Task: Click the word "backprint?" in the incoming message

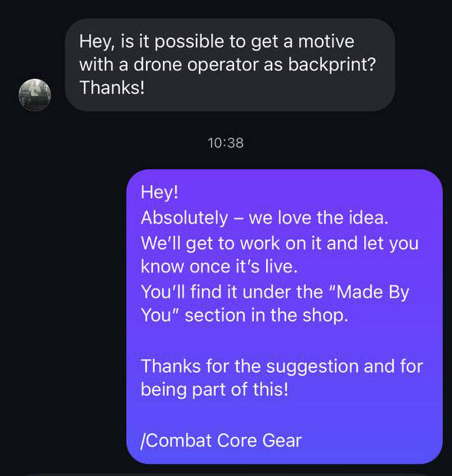Action: 332,64
